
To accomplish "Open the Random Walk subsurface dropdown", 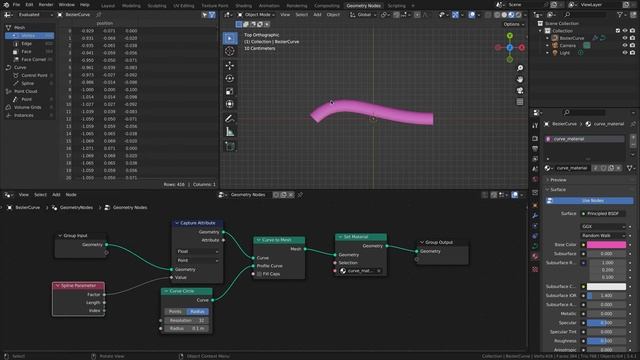I will click(603, 236).
